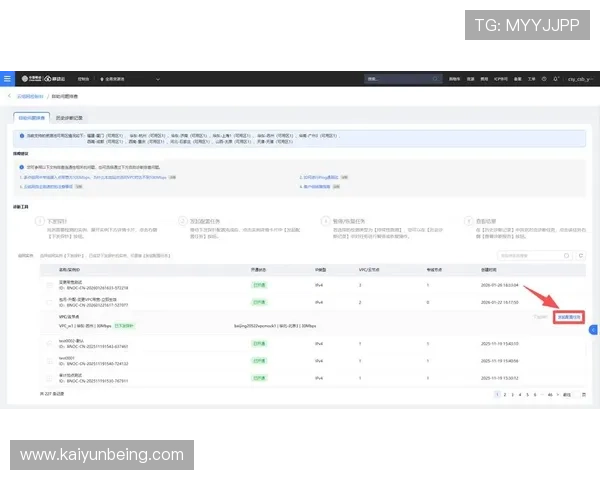Screen dimensions: 600x480
Task: Open the hamburger menu in the top-left corner
Action: (x=7, y=78)
